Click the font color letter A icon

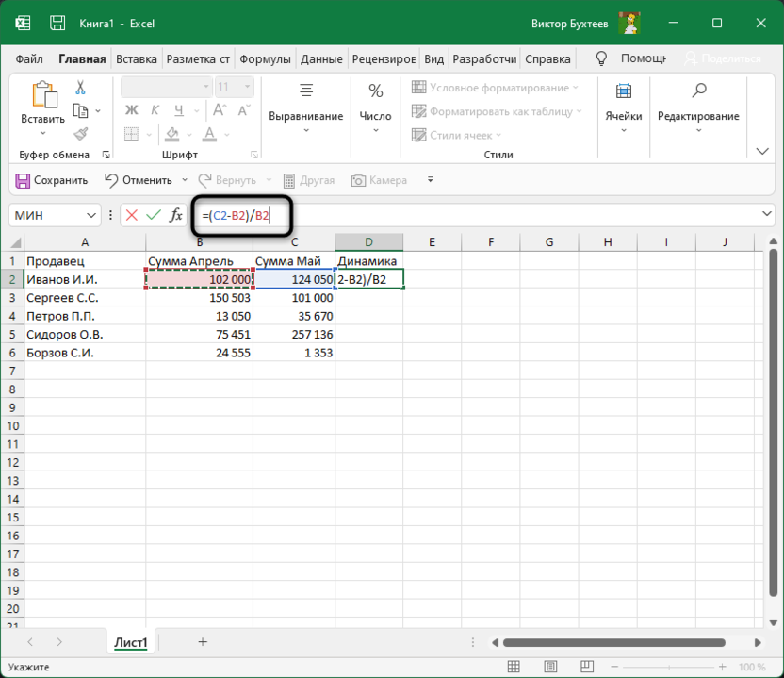209,134
